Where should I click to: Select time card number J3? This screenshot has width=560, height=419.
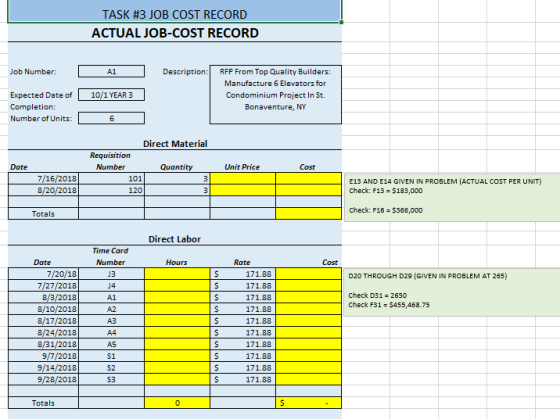(111, 274)
